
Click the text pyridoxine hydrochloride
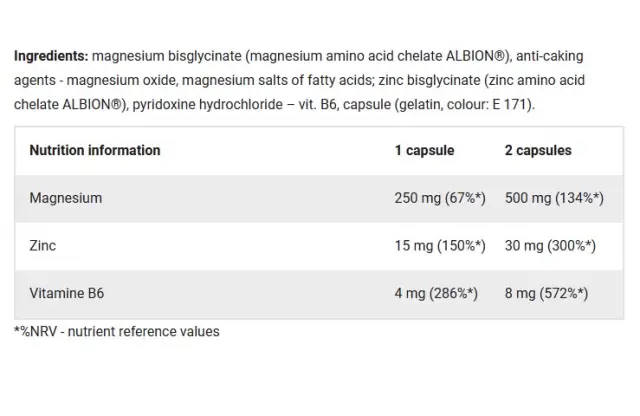(x=207, y=105)
